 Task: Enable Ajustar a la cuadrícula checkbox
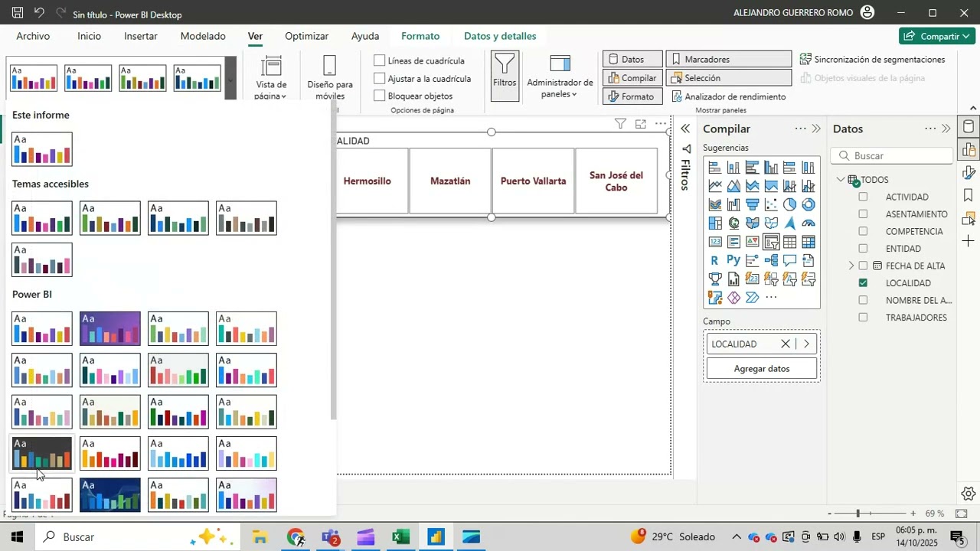tap(380, 78)
